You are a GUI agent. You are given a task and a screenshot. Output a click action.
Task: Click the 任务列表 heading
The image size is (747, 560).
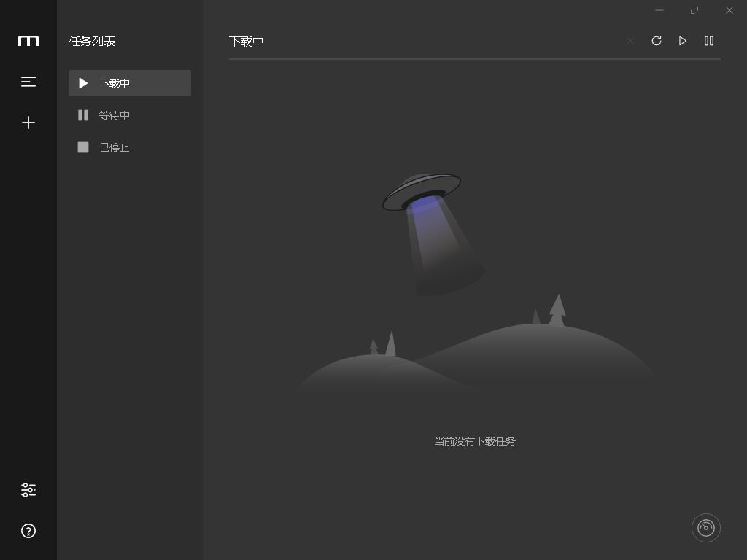pos(93,42)
